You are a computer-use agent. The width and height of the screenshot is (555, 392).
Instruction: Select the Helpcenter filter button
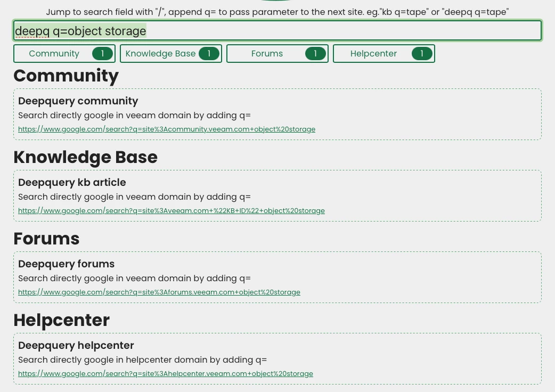[384, 53]
